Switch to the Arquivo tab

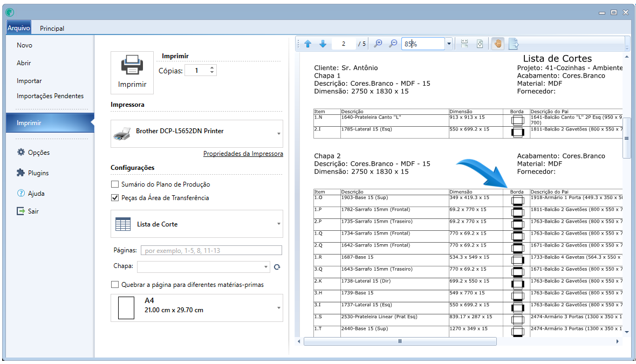19,28
